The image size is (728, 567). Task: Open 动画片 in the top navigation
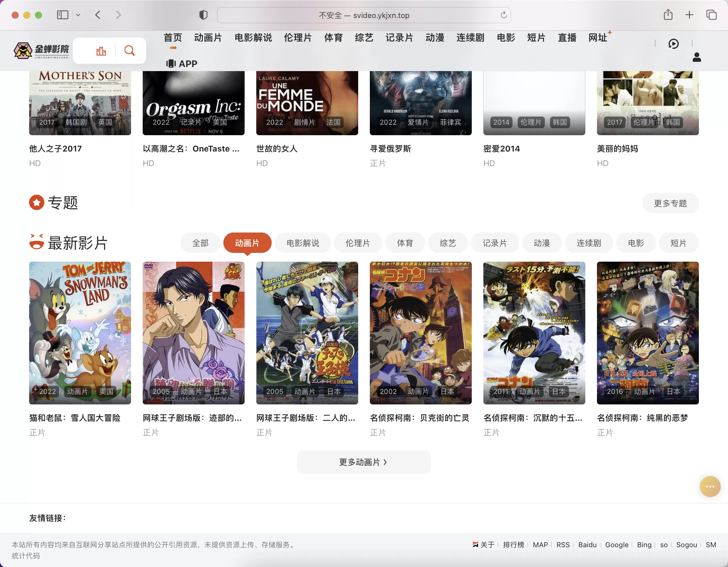point(208,38)
